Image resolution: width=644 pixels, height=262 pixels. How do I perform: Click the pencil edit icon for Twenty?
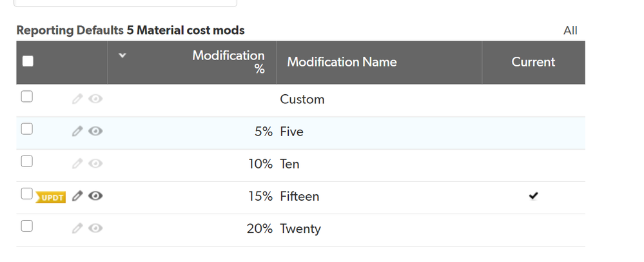coord(77,228)
